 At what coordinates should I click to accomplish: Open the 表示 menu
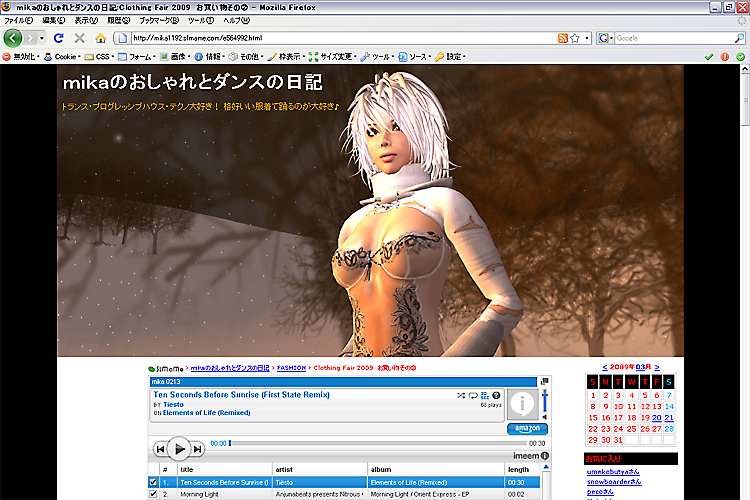pos(86,21)
